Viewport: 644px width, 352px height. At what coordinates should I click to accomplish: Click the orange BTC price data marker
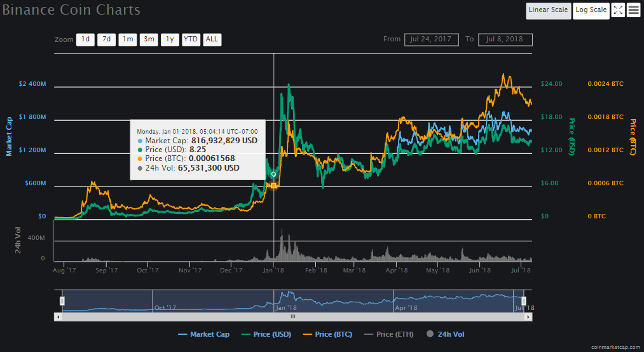pos(273,185)
